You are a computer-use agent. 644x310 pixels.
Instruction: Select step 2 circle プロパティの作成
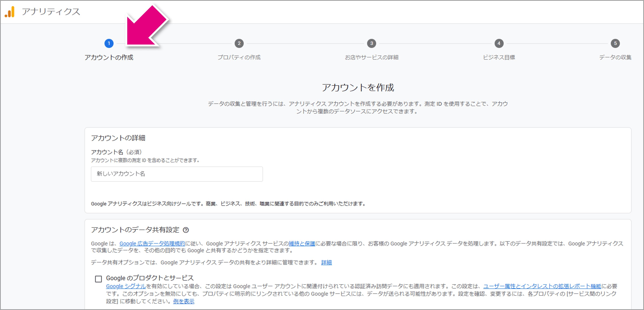click(x=239, y=43)
